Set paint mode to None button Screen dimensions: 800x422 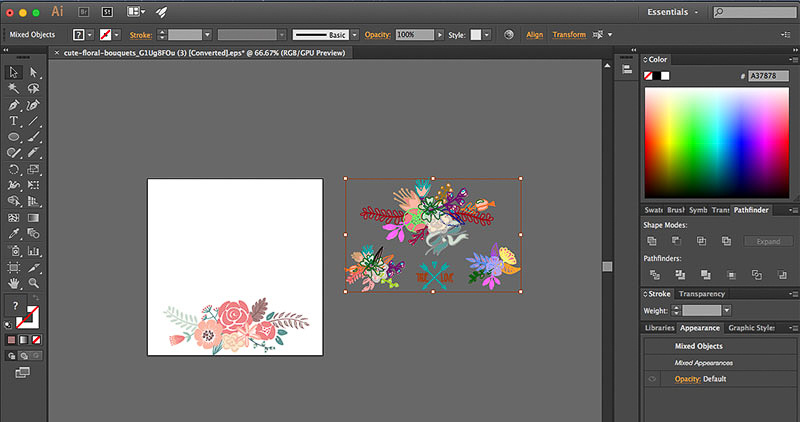tap(36, 340)
